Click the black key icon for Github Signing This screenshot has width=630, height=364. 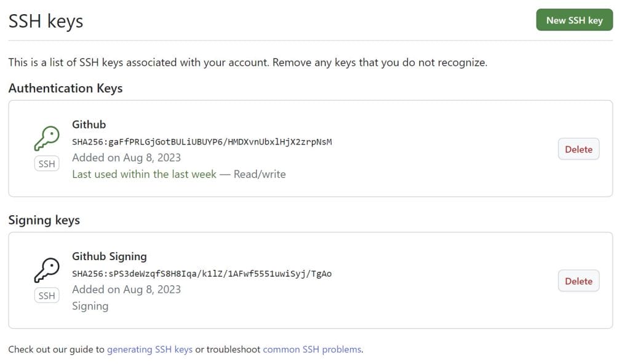47,271
